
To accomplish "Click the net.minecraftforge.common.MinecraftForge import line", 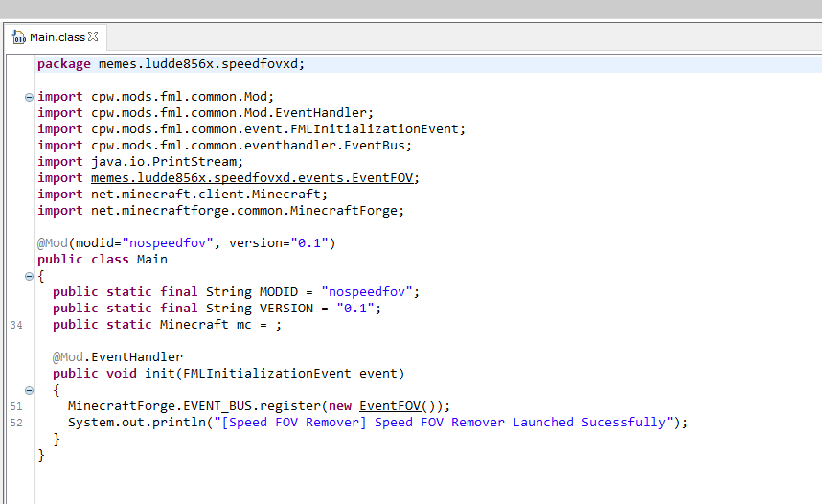I will [220, 211].
